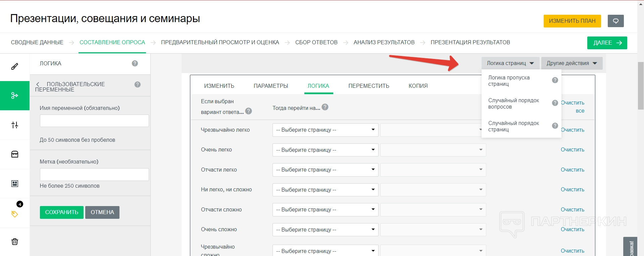Click help icon beside Логика пропуска страниц
Image resolution: width=644 pixels, height=256 pixels.
coord(555,80)
